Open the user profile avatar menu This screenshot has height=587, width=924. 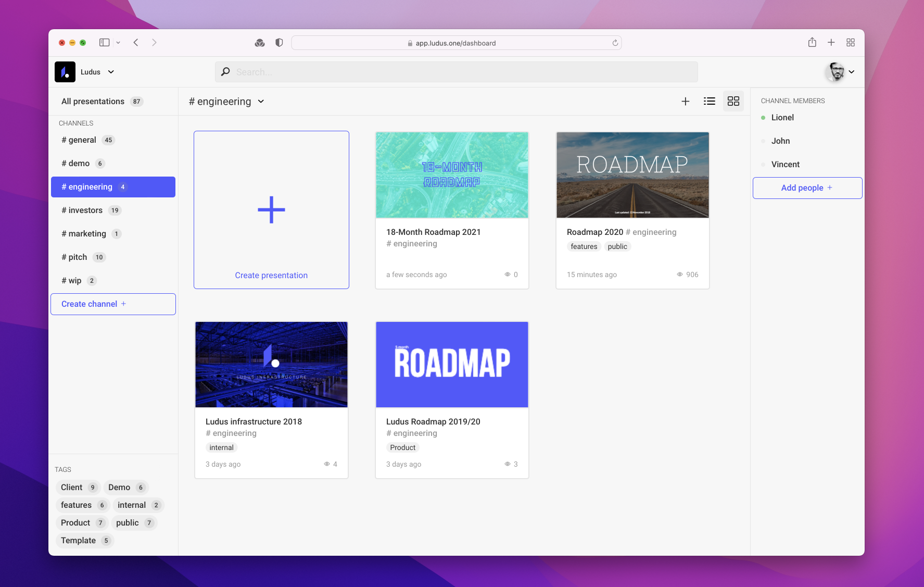point(836,72)
